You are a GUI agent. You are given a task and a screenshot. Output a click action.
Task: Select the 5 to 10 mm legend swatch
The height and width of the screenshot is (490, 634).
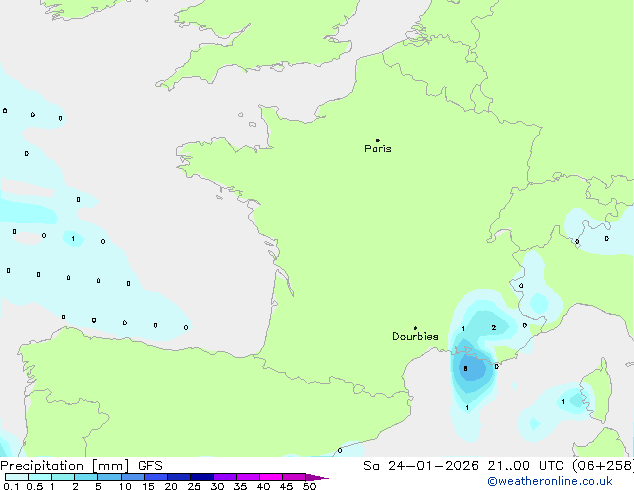tap(109, 477)
